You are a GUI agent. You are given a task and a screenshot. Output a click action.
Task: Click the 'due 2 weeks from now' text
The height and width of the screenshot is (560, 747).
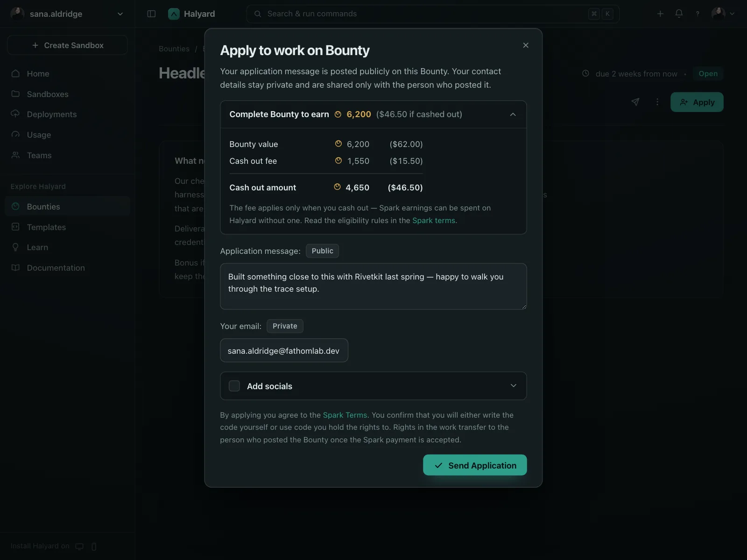[636, 74]
